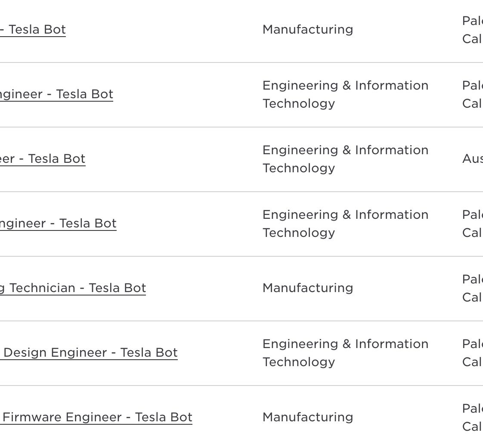Select Engineering & Information Technology in Design Engineer row
483x448 pixels.
[x=345, y=353]
